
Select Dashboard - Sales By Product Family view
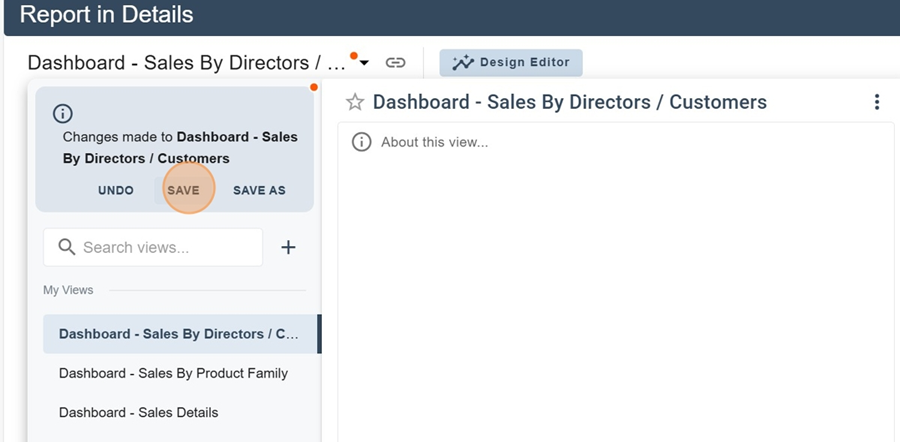pyautogui.click(x=173, y=373)
